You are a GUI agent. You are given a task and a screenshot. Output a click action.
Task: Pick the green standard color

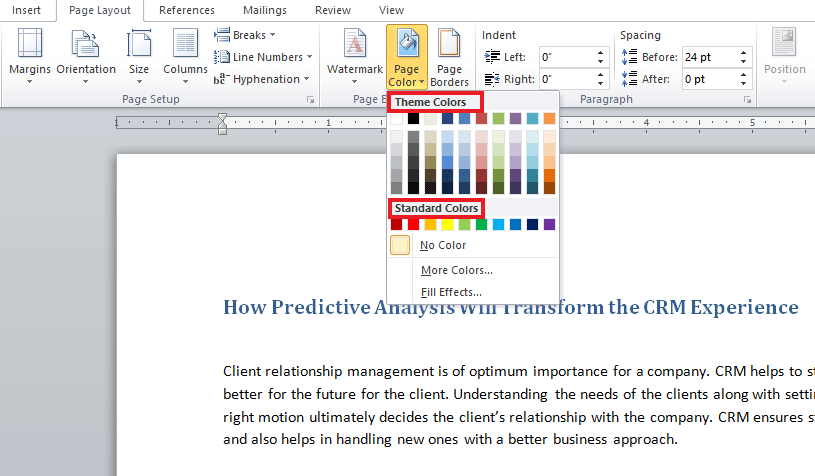[482, 224]
